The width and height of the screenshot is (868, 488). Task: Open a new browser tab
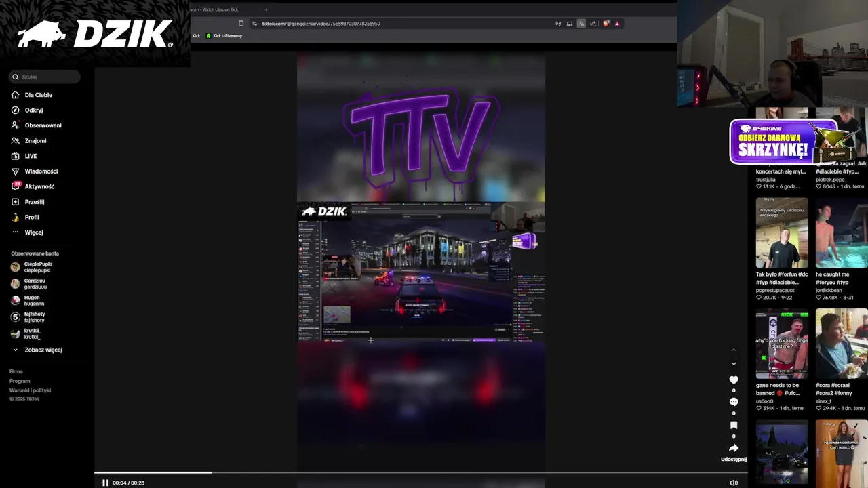(266, 9)
